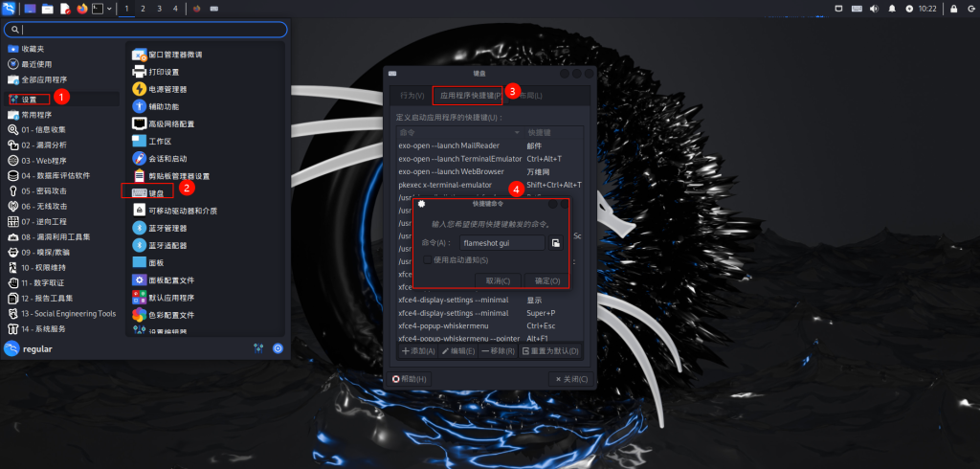Screen dimensions: 980x469
Task: Click the lock screen padlock icon
Action: tap(953, 9)
